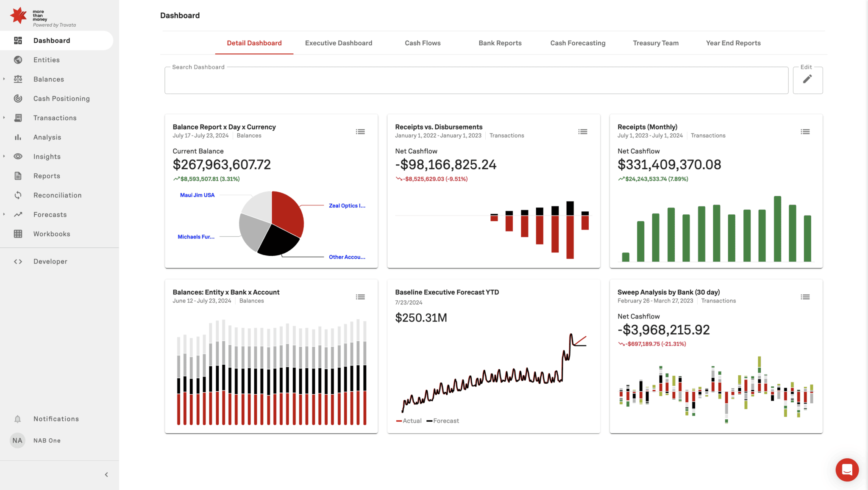The height and width of the screenshot is (490, 868).
Task: Switch to the Cash Forecasting tab
Action: 578,43
